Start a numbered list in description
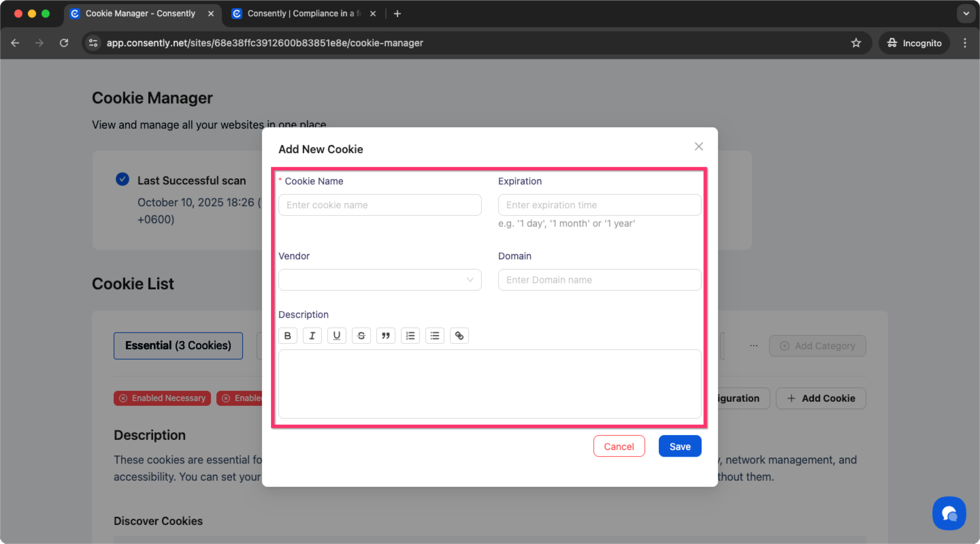The height and width of the screenshot is (544, 980). click(410, 335)
